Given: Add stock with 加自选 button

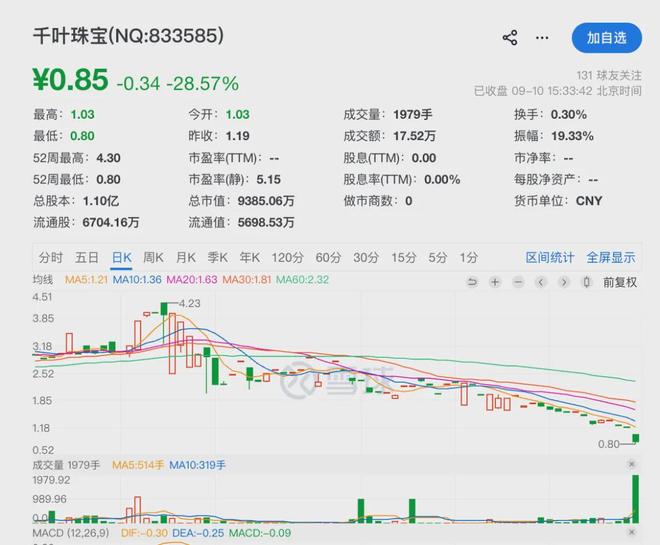Looking at the screenshot, I should [607, 38].
